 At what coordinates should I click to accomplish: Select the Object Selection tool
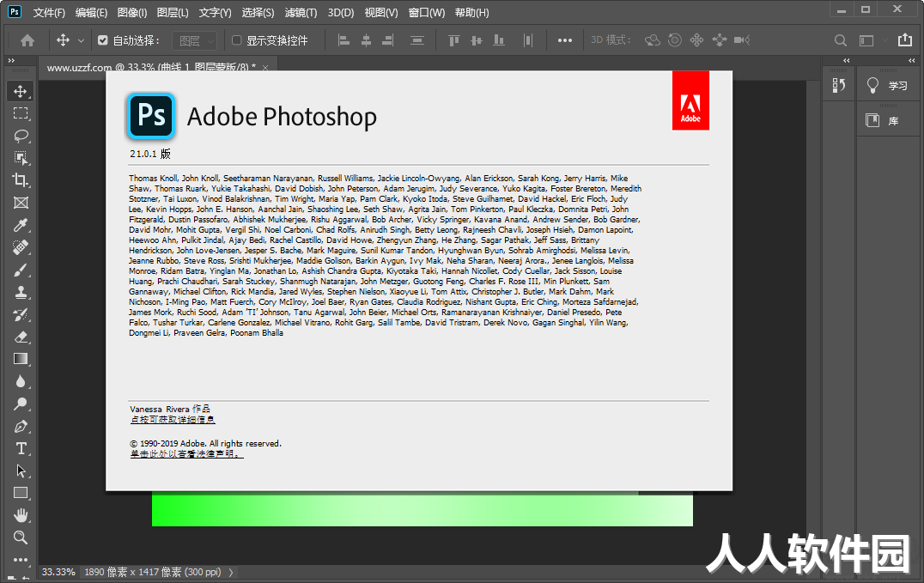[21, 158]
